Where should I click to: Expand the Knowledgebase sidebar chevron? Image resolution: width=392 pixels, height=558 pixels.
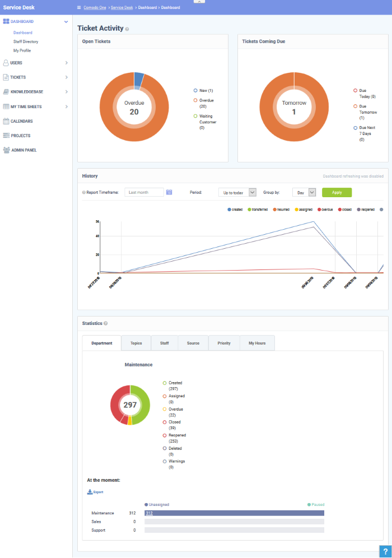(x=67, y=92)
